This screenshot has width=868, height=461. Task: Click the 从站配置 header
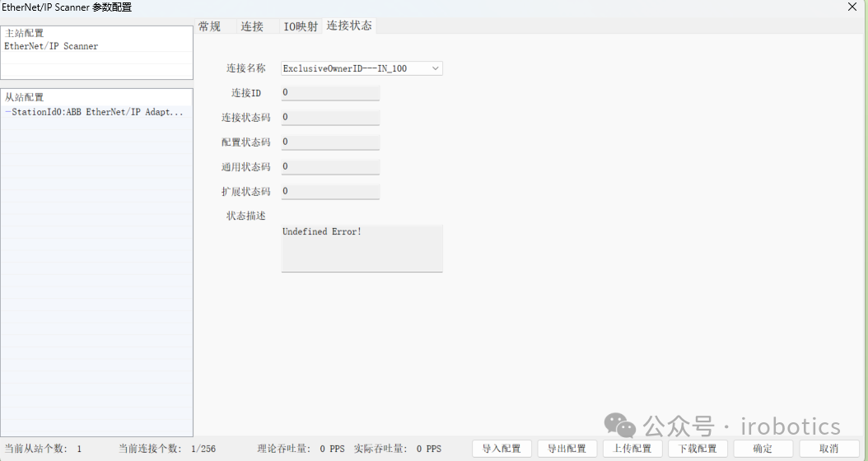pos(25,97)
